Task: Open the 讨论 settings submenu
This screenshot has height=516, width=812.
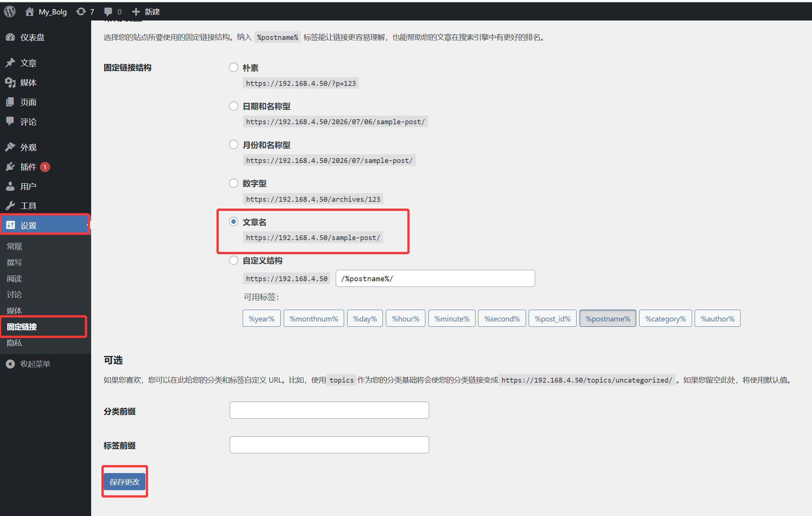Action: pyautogui.click(x=14, y=294)
